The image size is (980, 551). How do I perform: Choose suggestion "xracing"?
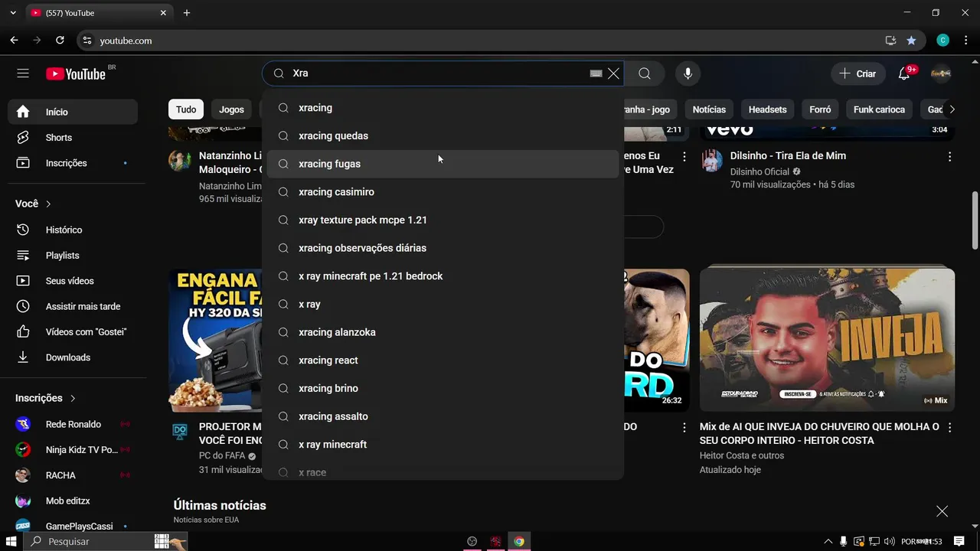(x=443, y=108)
